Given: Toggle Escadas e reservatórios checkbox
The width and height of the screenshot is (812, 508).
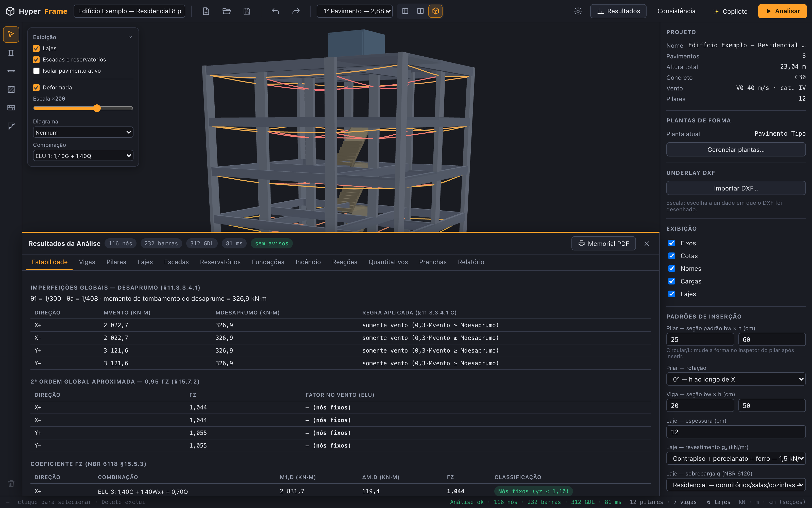Looking at the screenshot, I should pyautogui.click(x=36, y=59).
